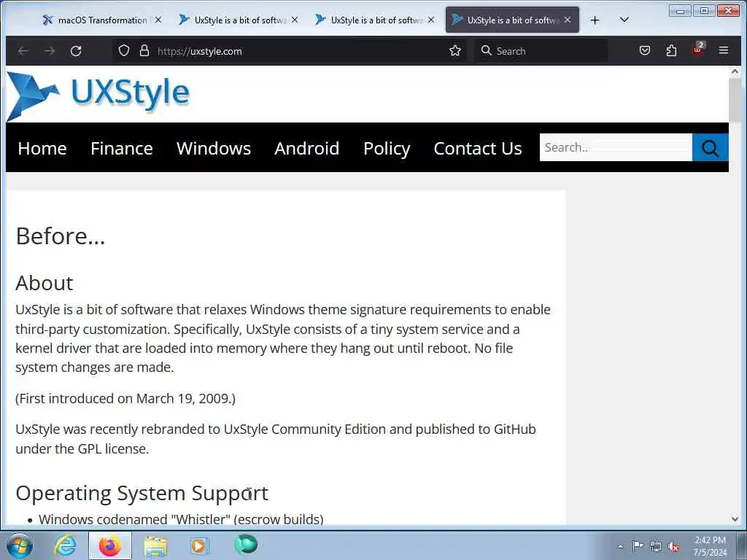
Task: Select the active fourth UxStyle tab
Action: point(512,20)
